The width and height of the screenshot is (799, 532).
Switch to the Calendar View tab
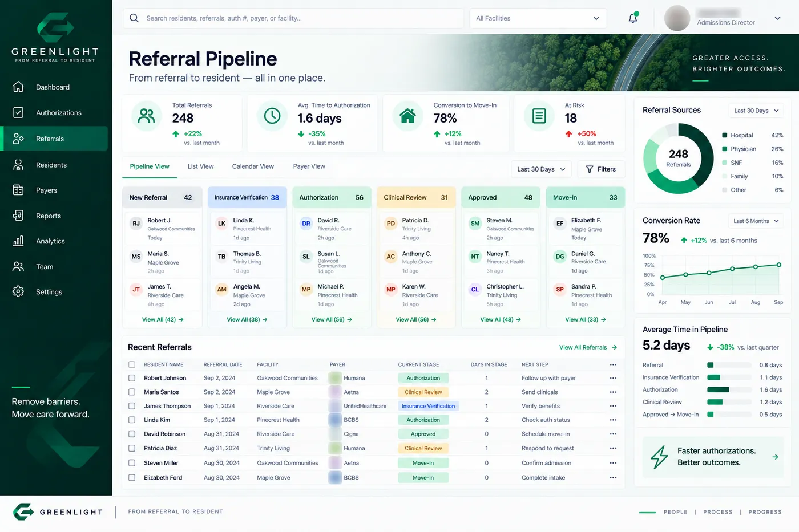(253, 166)
